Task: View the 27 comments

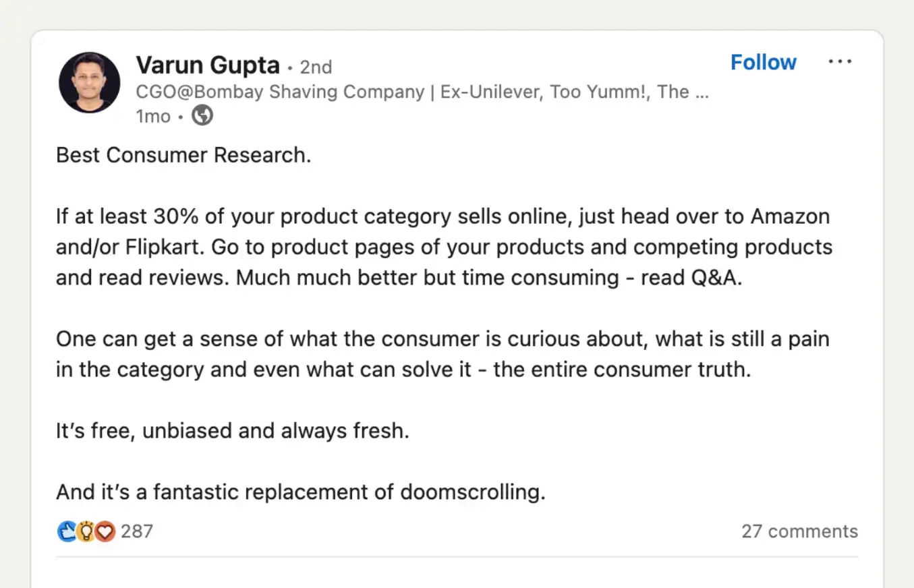Action: coord(799,531)
